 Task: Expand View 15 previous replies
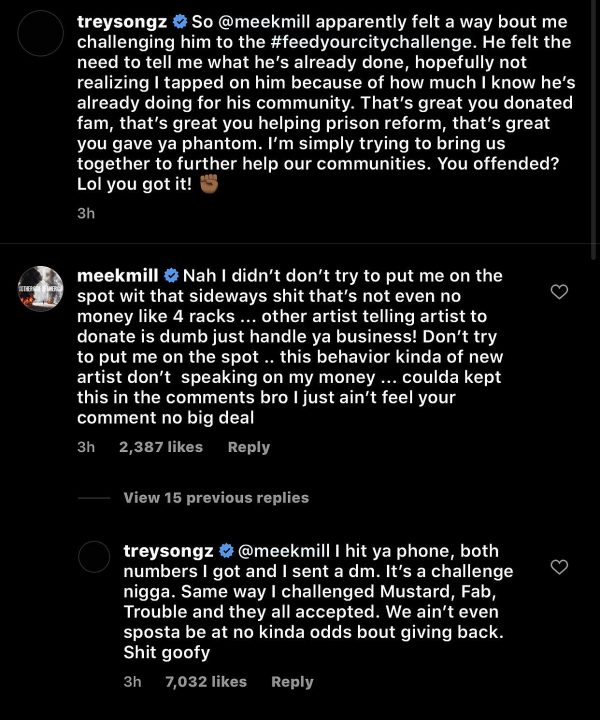click(216, 498)
